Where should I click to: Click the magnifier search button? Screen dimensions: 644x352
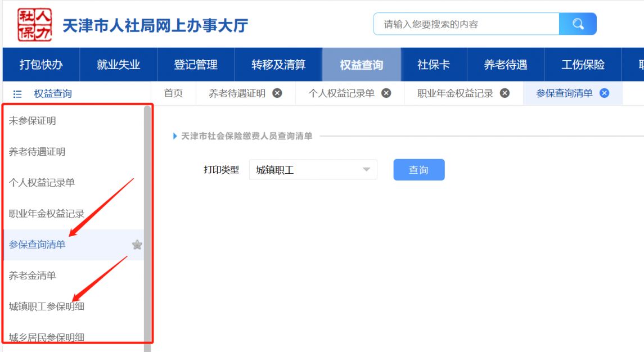[x=578, y=24]
